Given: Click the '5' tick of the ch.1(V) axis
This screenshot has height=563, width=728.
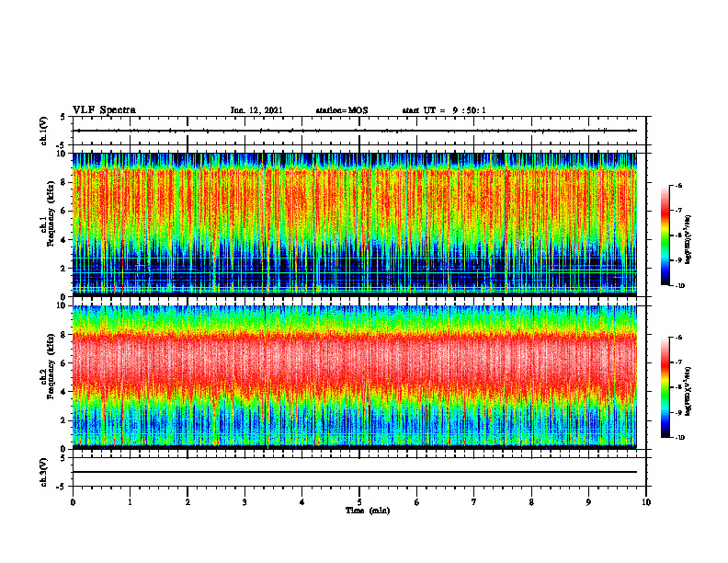Looking at the screenshot, I should (x=63, y=117).
